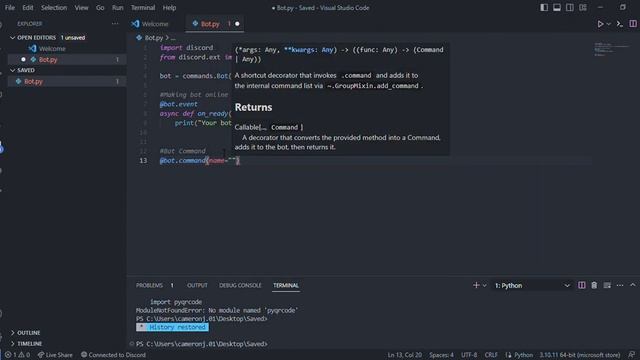Toggle the bottom panel layout icon
This screenshot has width=640, height=360.
557,8
